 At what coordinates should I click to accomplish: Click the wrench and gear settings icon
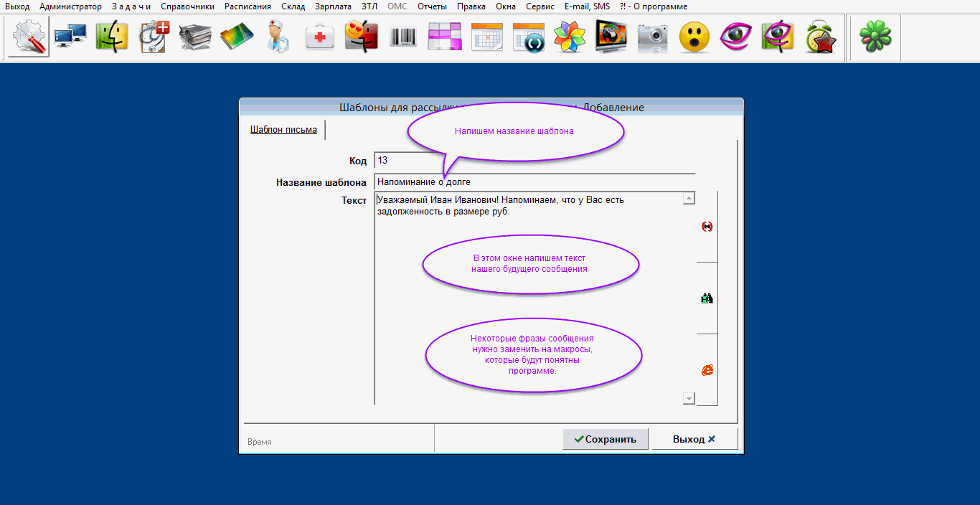29,37
